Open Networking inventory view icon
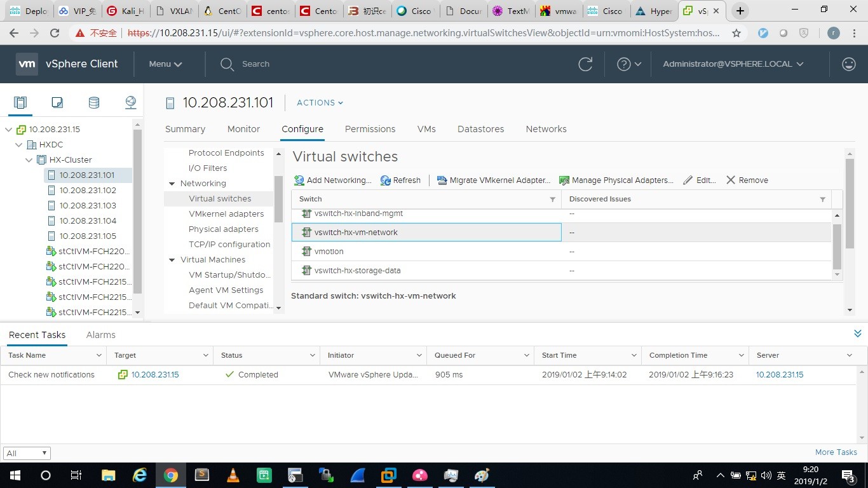 (x=130, y=102)
